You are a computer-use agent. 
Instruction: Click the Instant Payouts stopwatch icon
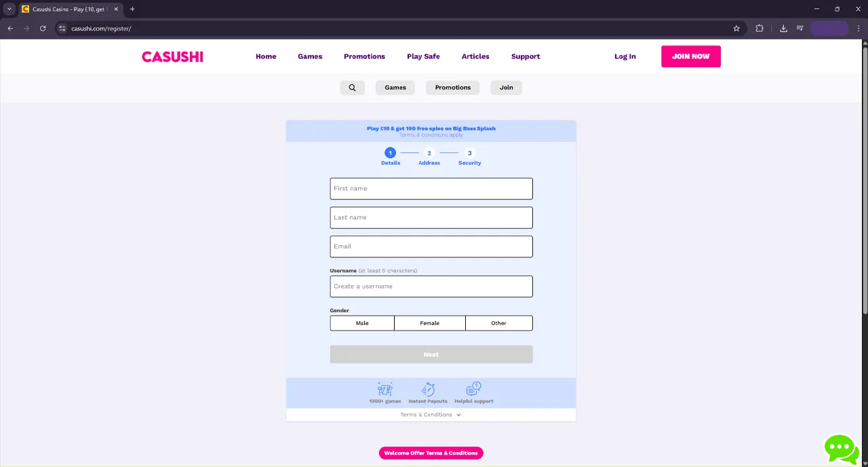pos(428,390)
